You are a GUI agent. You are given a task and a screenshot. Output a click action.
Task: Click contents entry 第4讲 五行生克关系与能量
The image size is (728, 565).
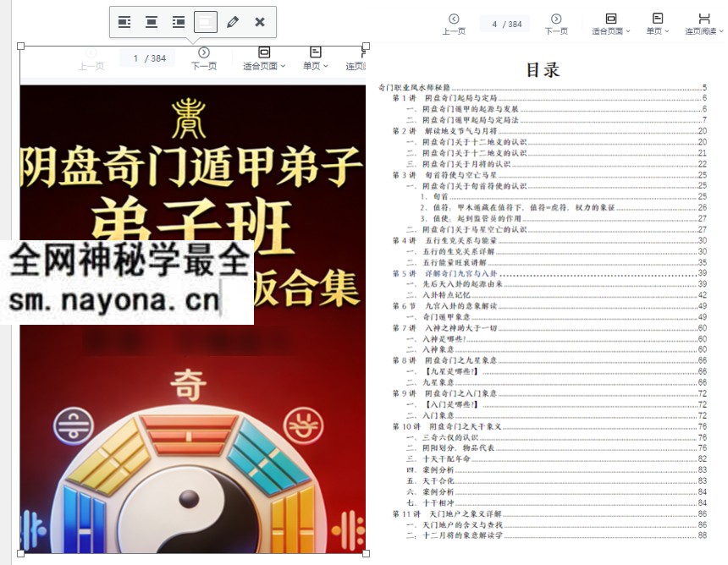[549, 240]
